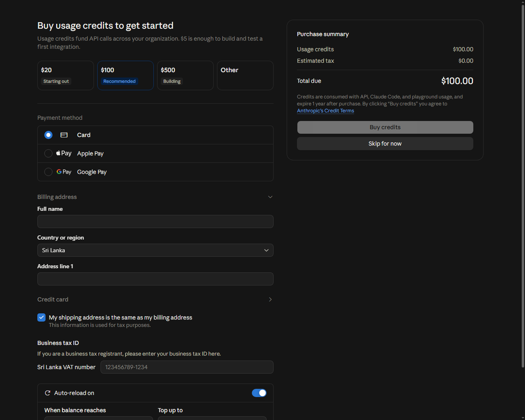
Task: Turn off the Auto-reload toggle switch
Action: 259,393
